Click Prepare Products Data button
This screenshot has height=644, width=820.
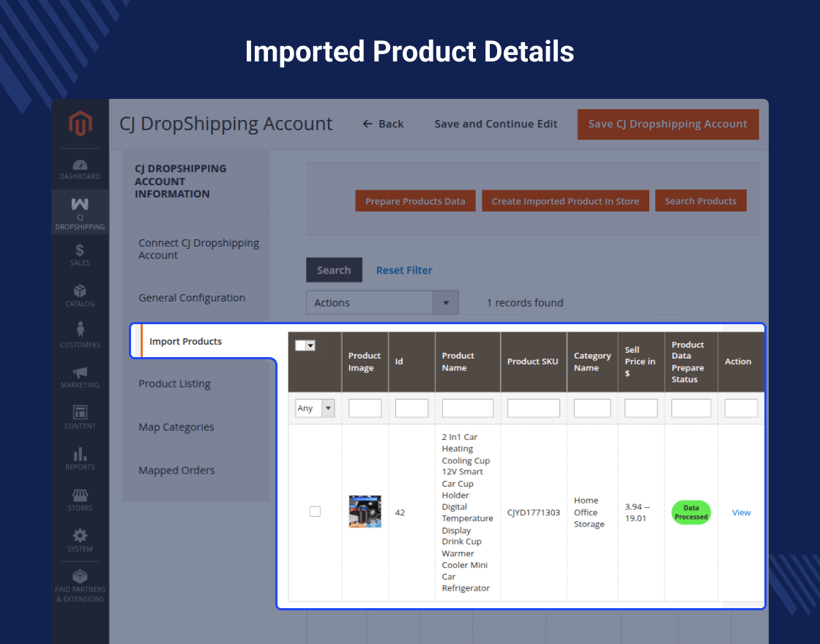pyautogui.click(x=415, y=201)
